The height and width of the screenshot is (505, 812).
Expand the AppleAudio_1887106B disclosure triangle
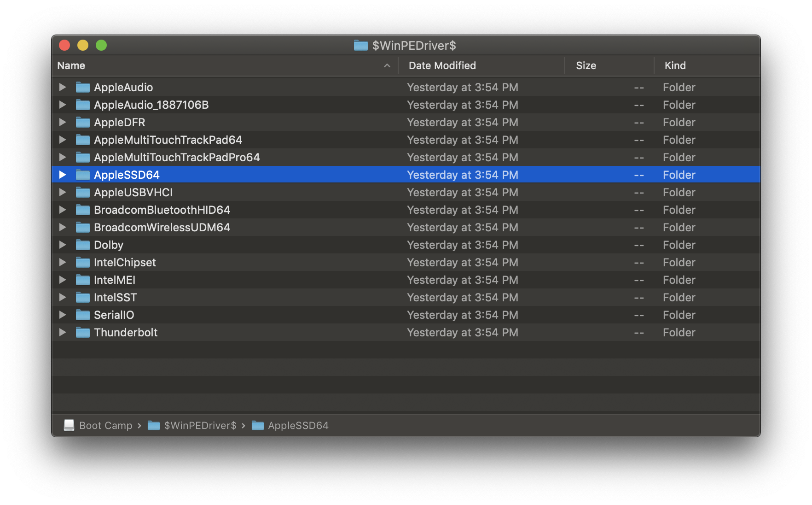pos(63,105)
